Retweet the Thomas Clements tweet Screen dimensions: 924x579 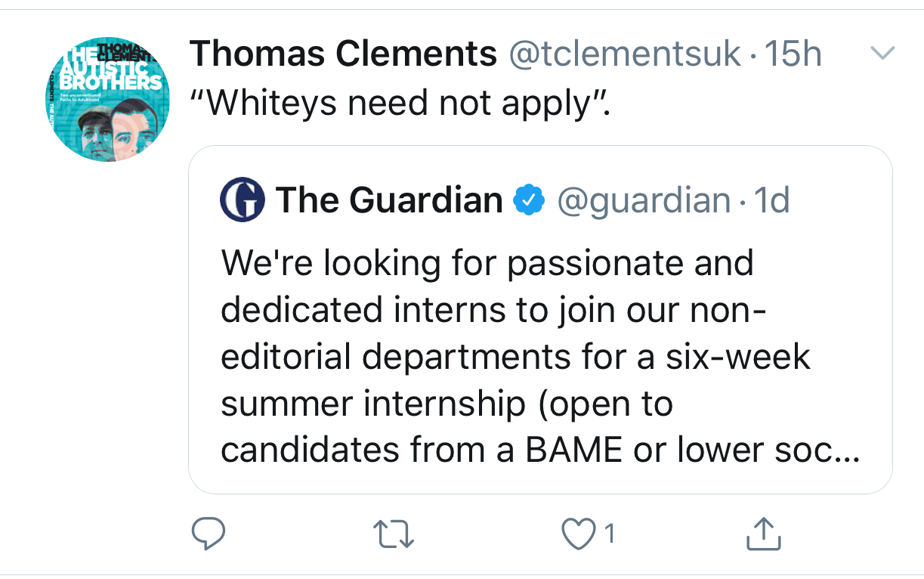point(396,534)
